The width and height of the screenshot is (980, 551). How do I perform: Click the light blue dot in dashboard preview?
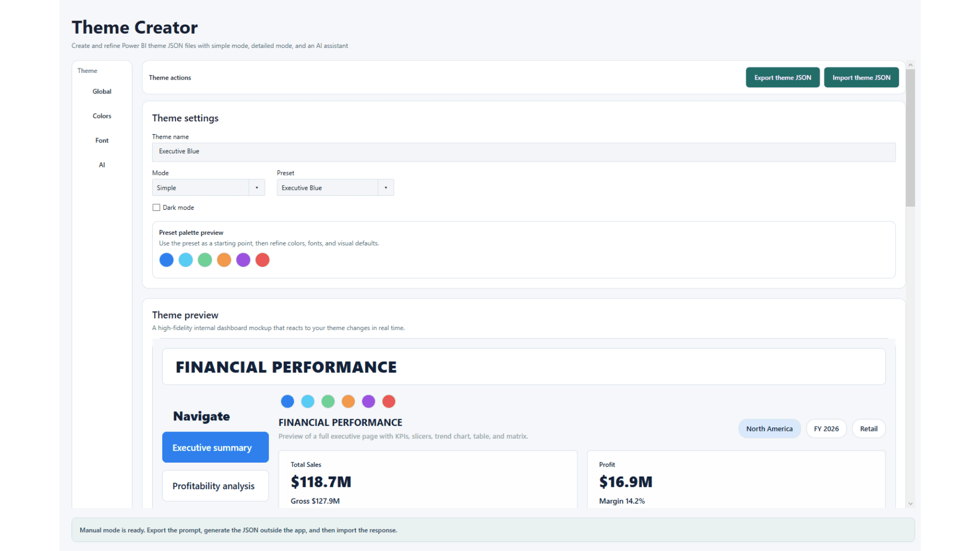(308, 402)
